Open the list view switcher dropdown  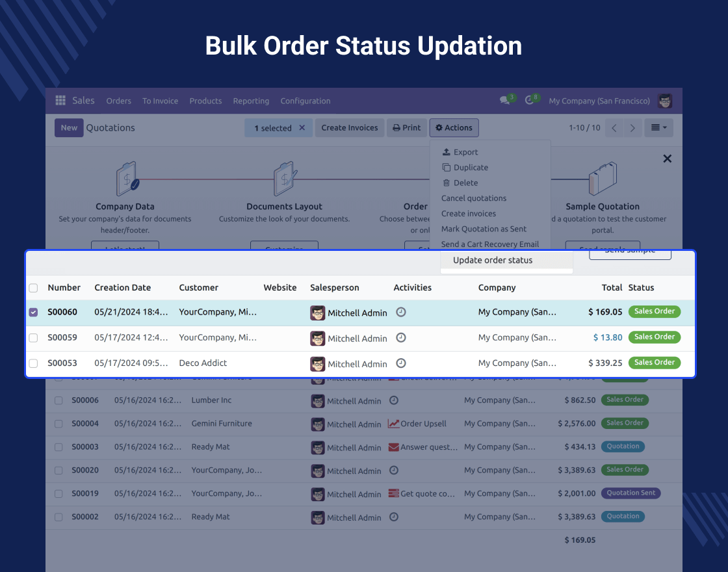(659, 127)
